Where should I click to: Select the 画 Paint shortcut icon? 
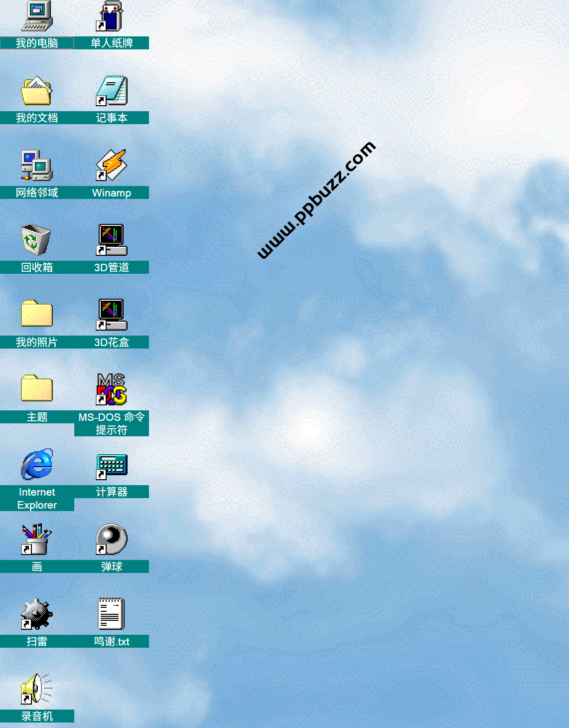tap(37, 540)
